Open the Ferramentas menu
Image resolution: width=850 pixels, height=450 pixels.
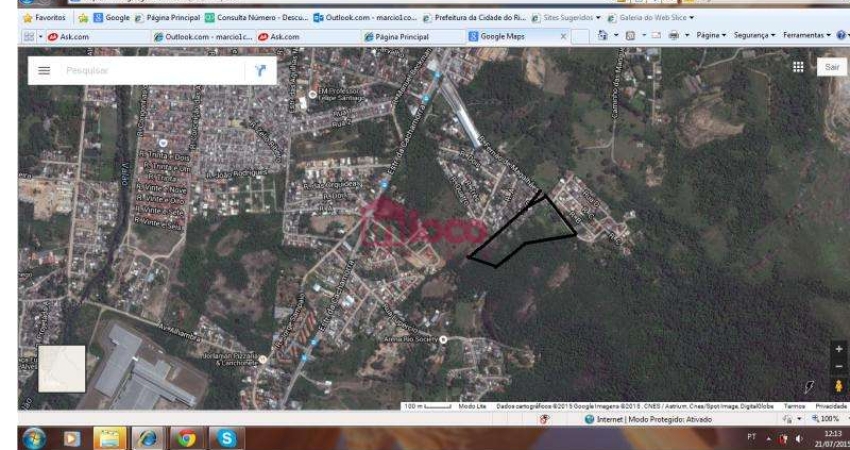807,35
